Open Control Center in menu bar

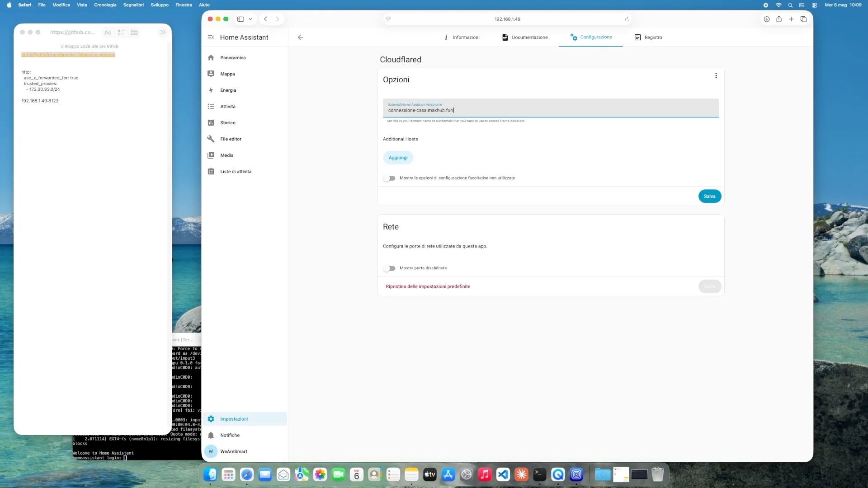(x=814, y=5)
